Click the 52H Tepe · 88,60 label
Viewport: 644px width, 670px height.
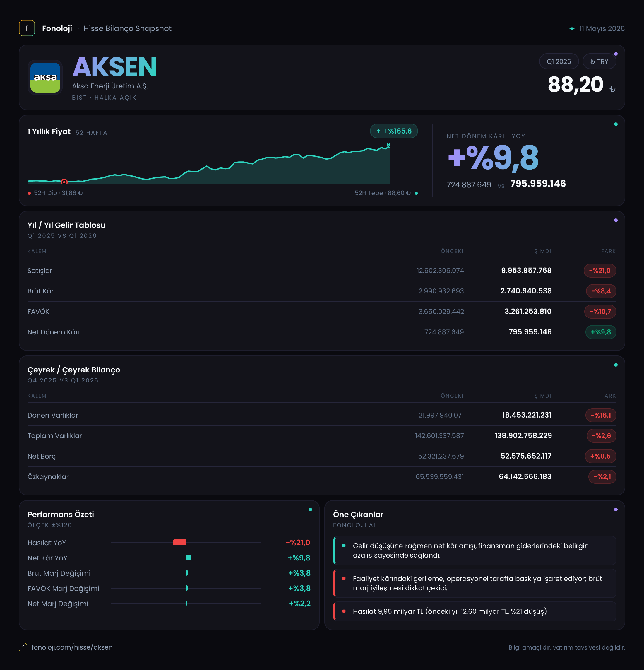[382, 193]
